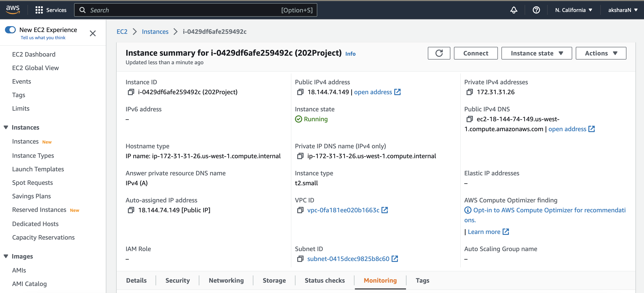The height and width of the screenshot is (293, 644).
Task: Click the AWS home logo
Action: pos(13,9)
